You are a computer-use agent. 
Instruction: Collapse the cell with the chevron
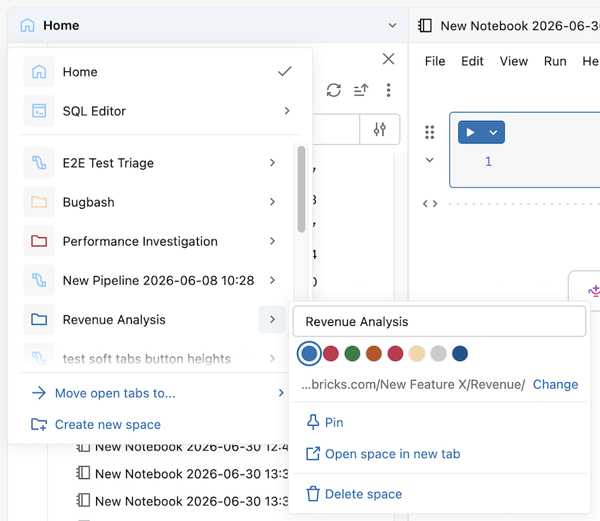point(430,160)
